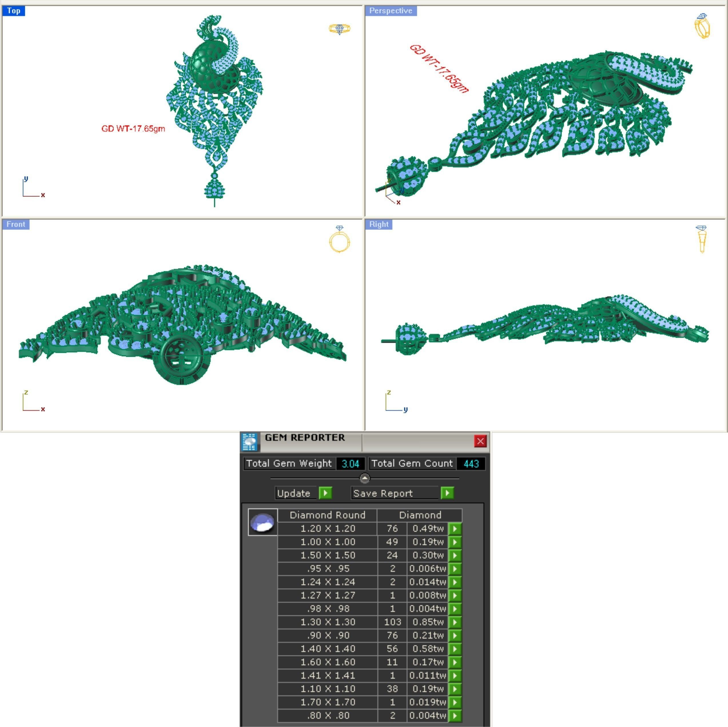Click the ring icon in Top viewport

coord(339,29)
